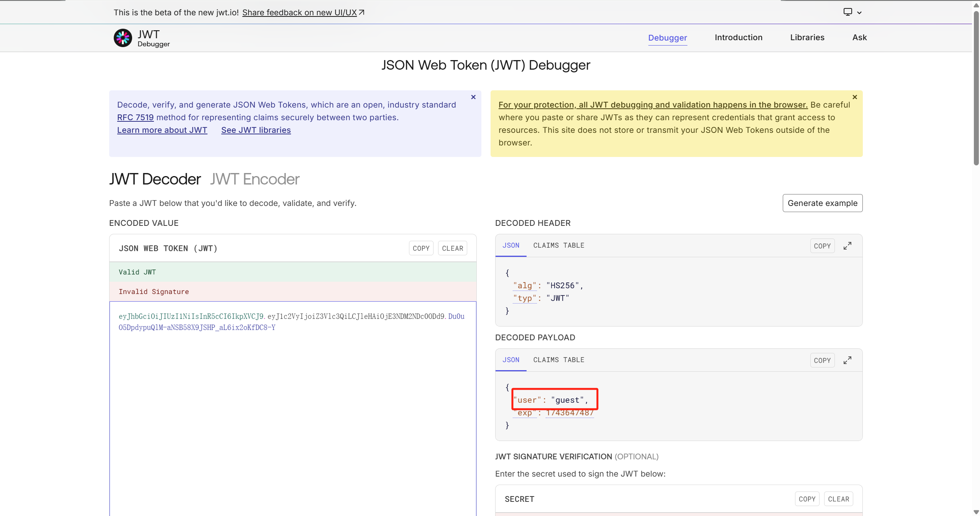The image size is (980, 516).
Task: Dismiss the blue info banner
Action: (x=473, y=97)
